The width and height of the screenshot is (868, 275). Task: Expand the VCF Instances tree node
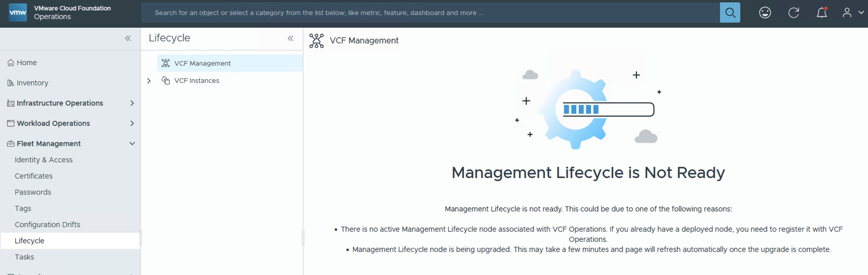pos(149,81)
